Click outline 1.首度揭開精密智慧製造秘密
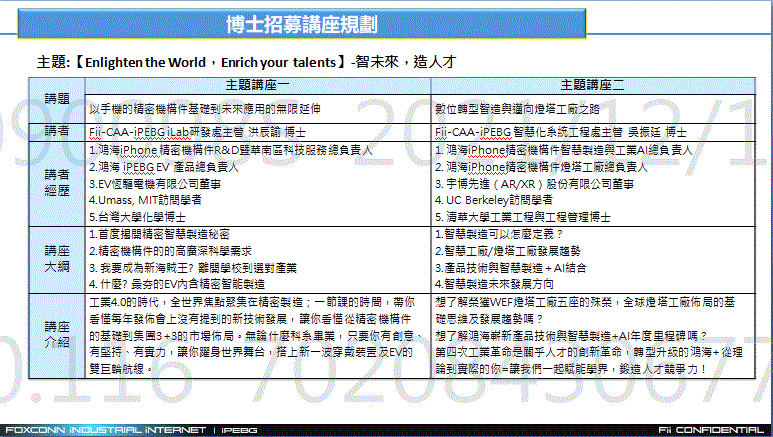Image resolution: width=773 pixels, height=437 pixels. (x=159, y=234)
